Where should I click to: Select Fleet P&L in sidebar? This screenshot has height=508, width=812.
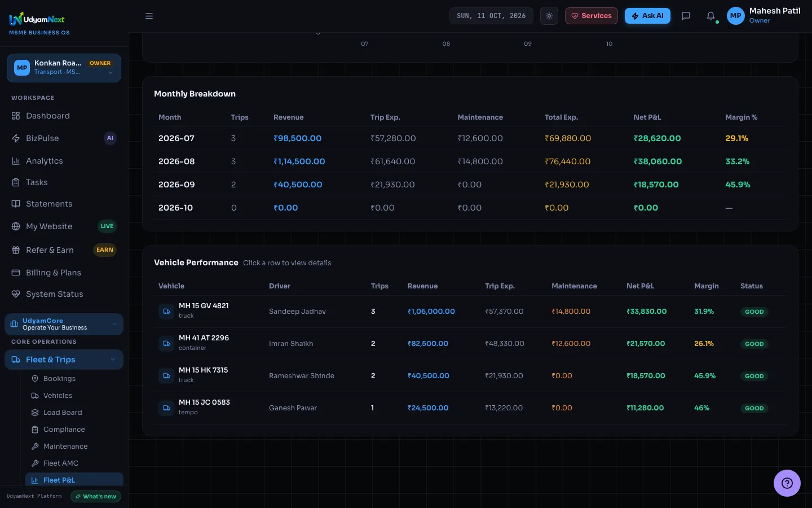click(x=74, y=480)
